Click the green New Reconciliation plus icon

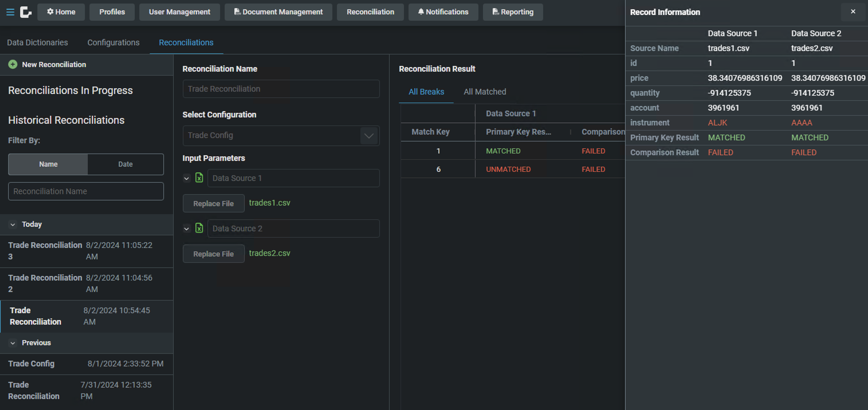[13, 64]
